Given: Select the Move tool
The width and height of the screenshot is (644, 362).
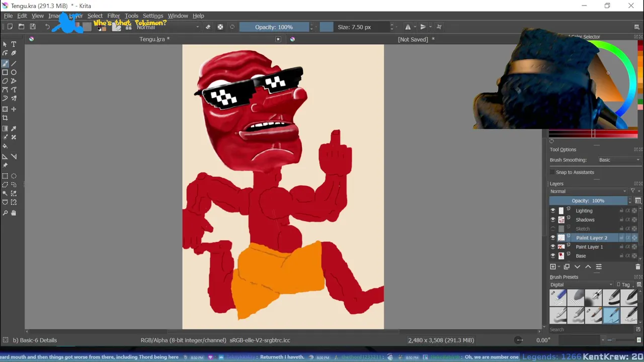Looking at the screenshot, I should click(14, 109).
